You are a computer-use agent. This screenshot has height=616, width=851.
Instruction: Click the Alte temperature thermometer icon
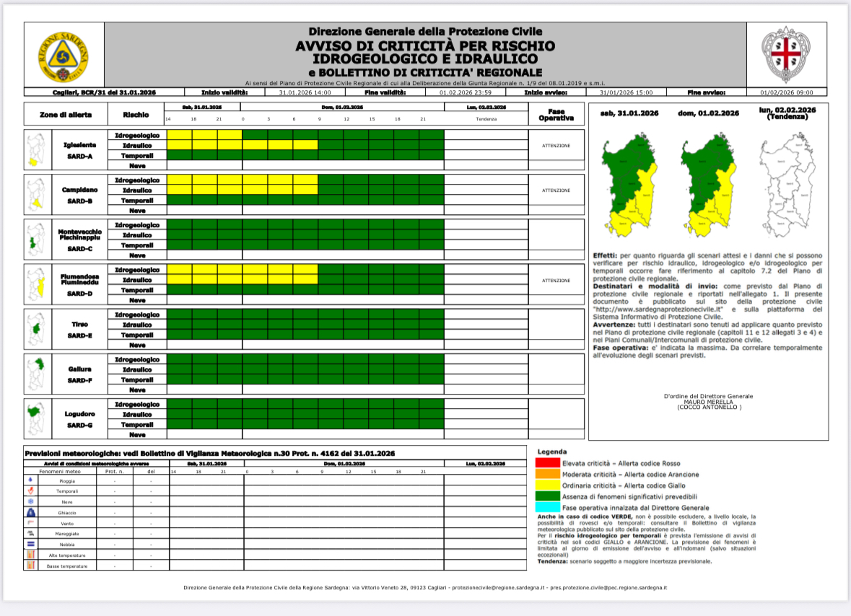coord(30,555)
